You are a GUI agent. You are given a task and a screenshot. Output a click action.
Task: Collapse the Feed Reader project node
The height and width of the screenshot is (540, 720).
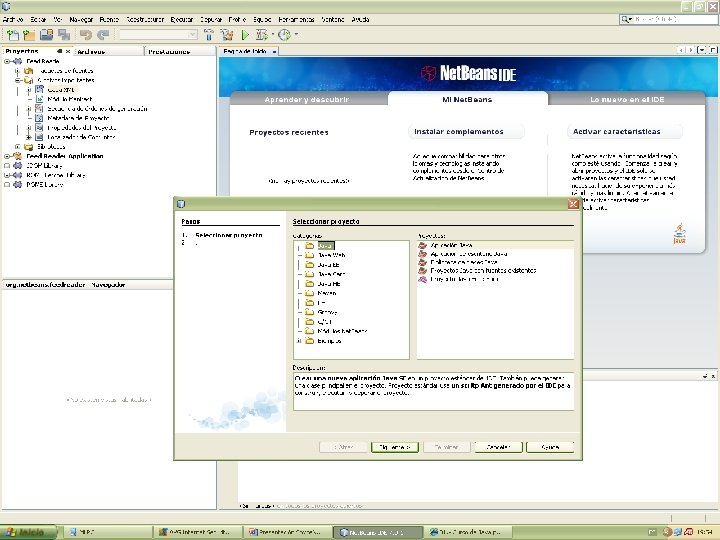7,61
